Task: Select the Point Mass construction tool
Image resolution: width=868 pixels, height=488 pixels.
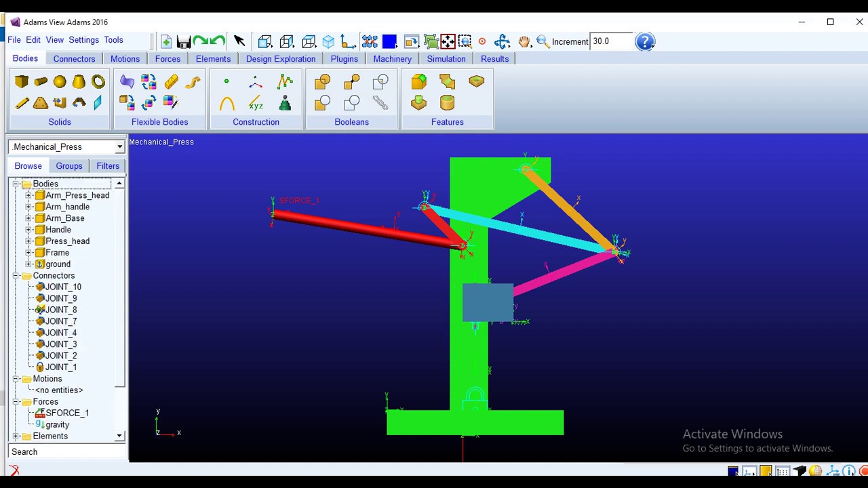Action: (x=285, y=103)
